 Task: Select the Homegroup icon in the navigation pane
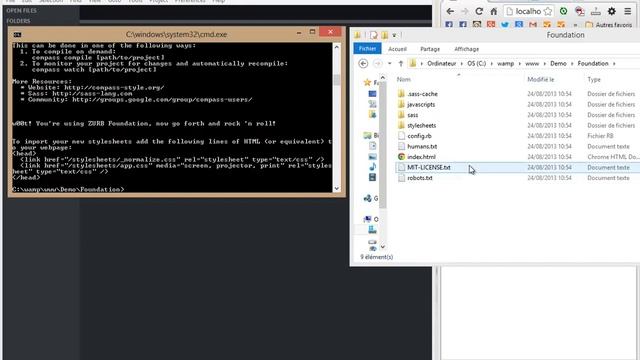[368, 198]
